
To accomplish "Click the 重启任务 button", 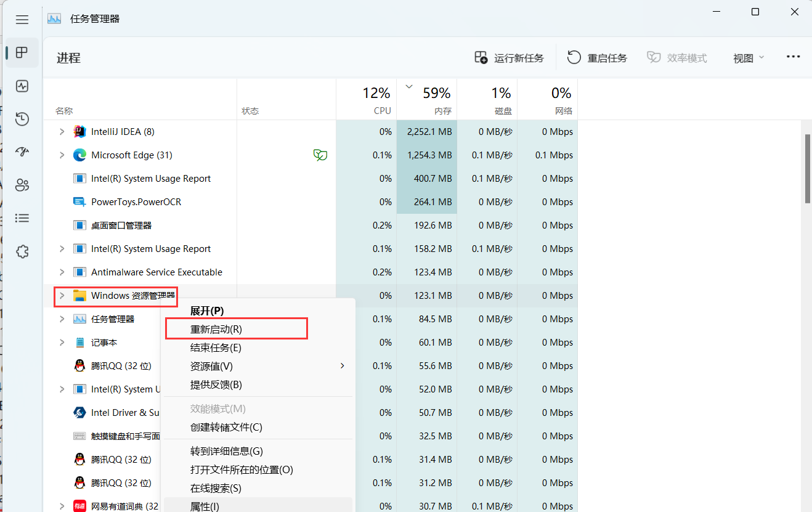I will [597, 58].
